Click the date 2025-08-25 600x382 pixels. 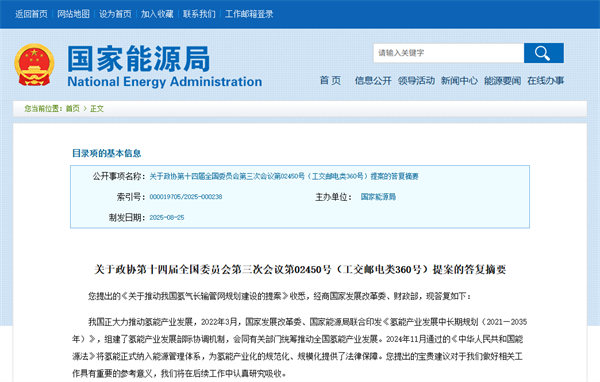[x=167, y=217]
